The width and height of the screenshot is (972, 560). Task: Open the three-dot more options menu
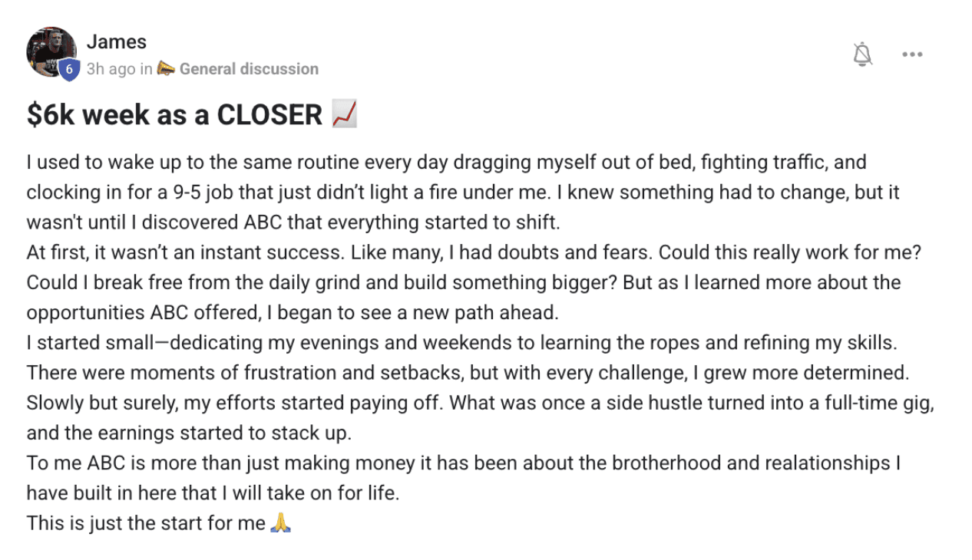pos(912,54)
